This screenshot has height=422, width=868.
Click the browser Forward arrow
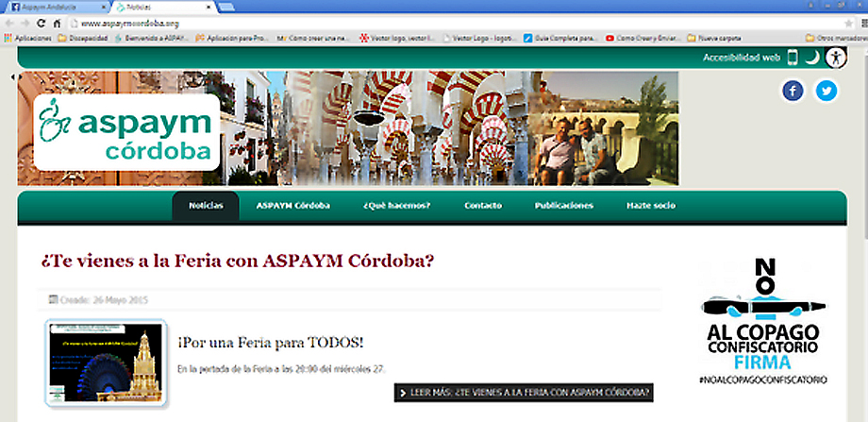click(x=25, y=24)
